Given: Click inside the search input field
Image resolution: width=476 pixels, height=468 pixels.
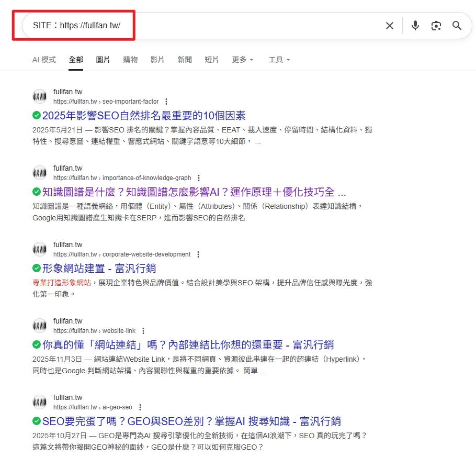Looking at the screenshot, I should point(157,25).
